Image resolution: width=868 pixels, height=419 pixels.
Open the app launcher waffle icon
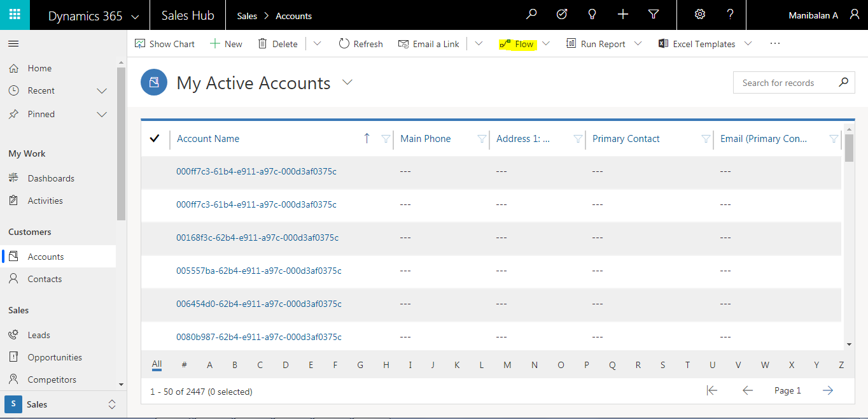pos(15,15)
